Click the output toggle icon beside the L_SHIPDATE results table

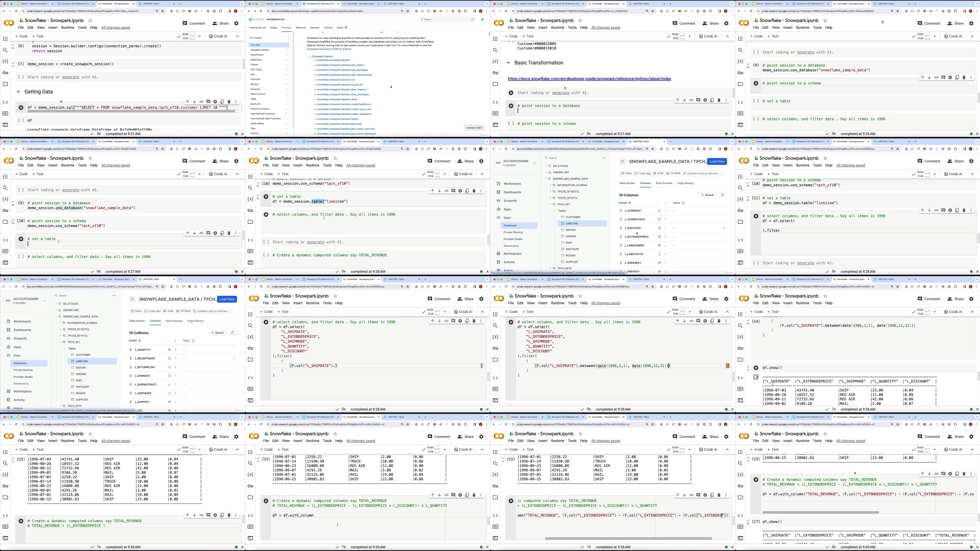coord(756,377)
